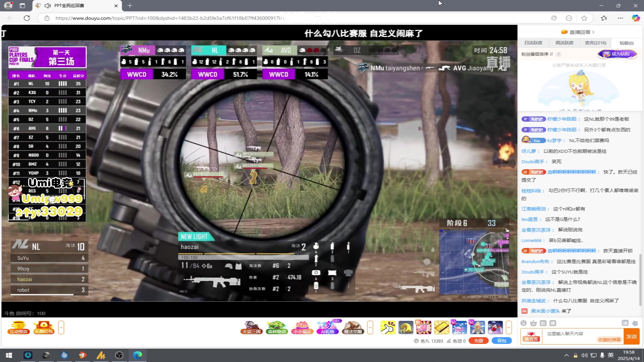The width and height of the screenshot is (644, 362).
Task: Click the 发送 send button
Action: 632,337
